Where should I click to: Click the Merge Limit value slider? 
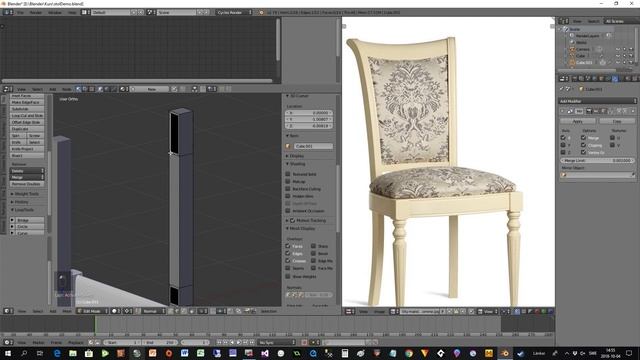tap(598, 160)
